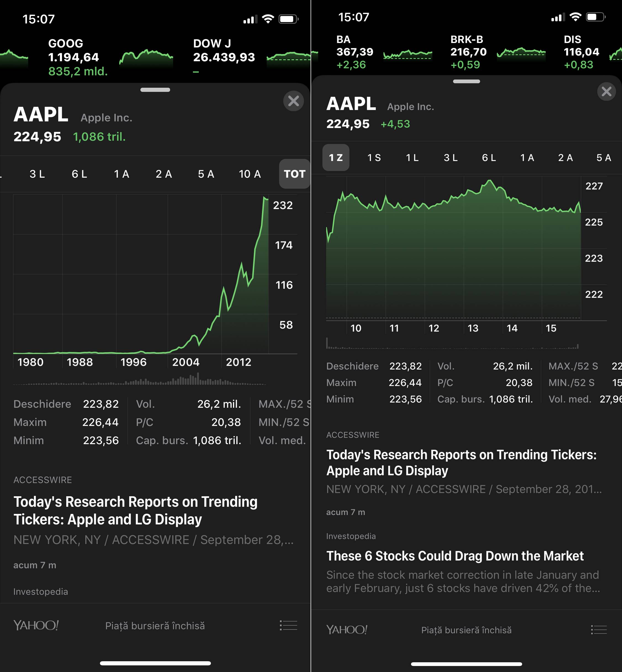Viewport: 622px width, 672px height.
Task: Tap the YAHOO! logo in right screen
Action: pyautogui.click(x=347, y=630)
